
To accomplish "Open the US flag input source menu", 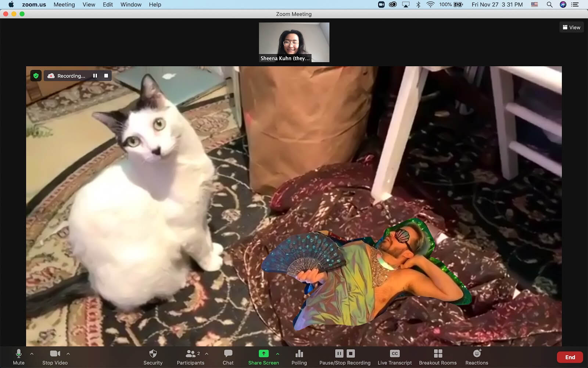I will (534, 4).
